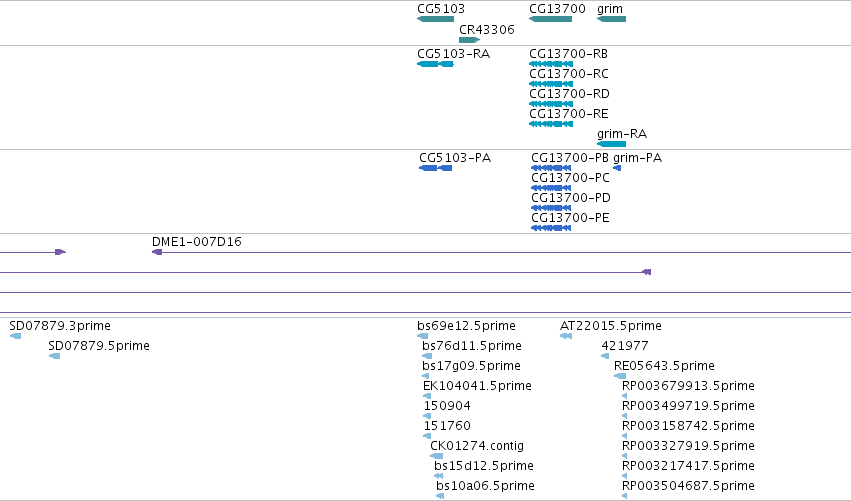Select the bs17g09.5prime EST
This screenshot has width=851, height=501.
coord(426,376)
